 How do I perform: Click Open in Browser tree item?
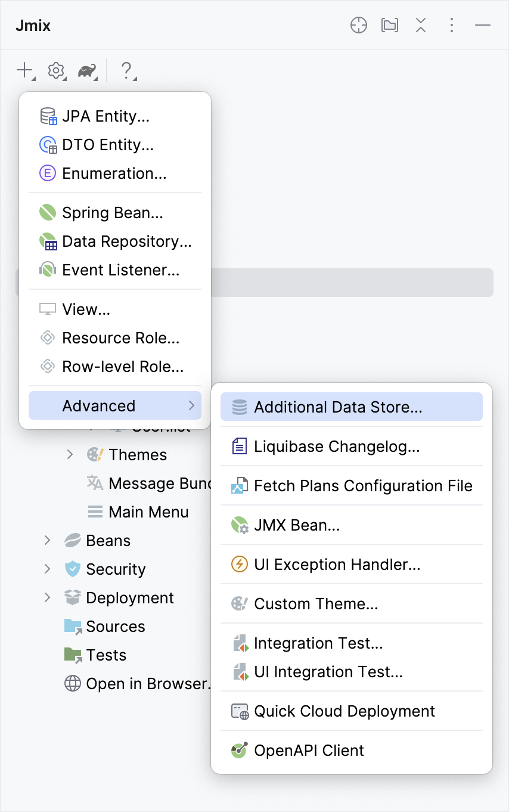click(147, 684)
